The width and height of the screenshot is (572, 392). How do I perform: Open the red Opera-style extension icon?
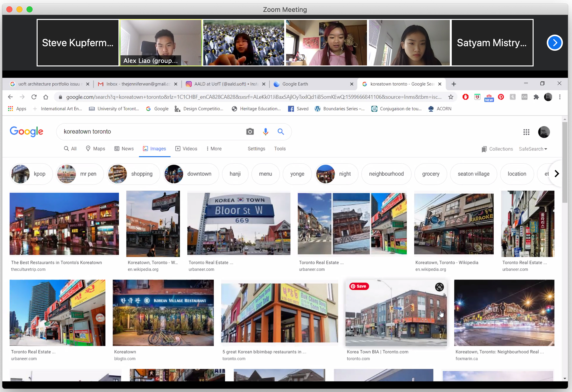(x=465, y=97)
